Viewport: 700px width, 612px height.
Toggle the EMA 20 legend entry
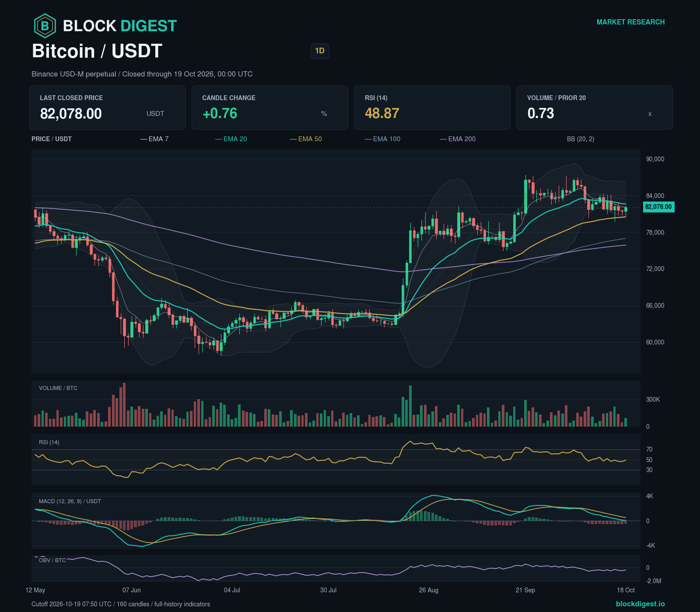231,139
